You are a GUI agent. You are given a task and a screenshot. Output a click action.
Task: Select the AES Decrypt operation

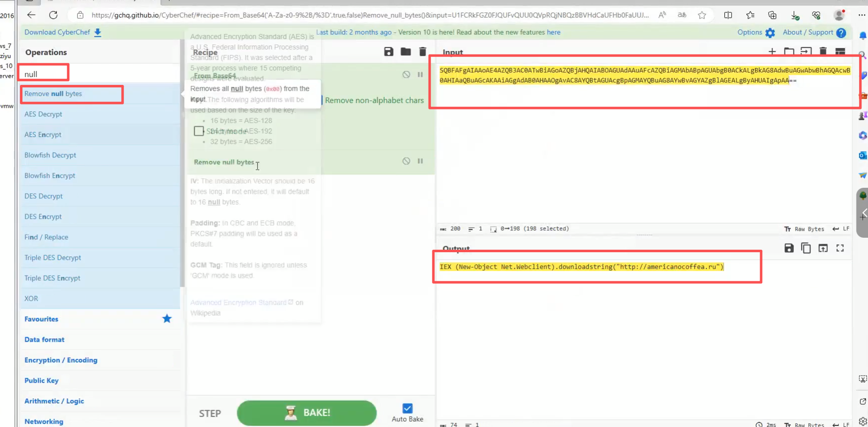point(100,114)
